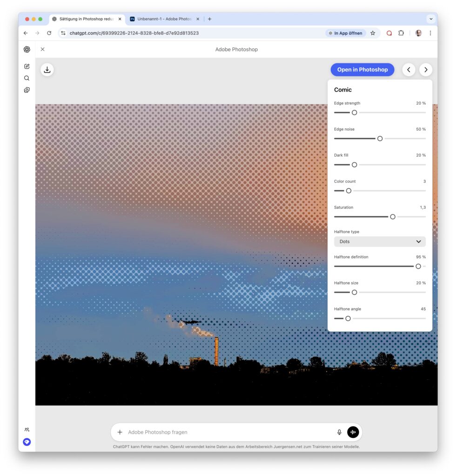Focus the Adobe Photoshop fragen input field
The width and height of the screenshot is (456, 476).
click(228, 432)
